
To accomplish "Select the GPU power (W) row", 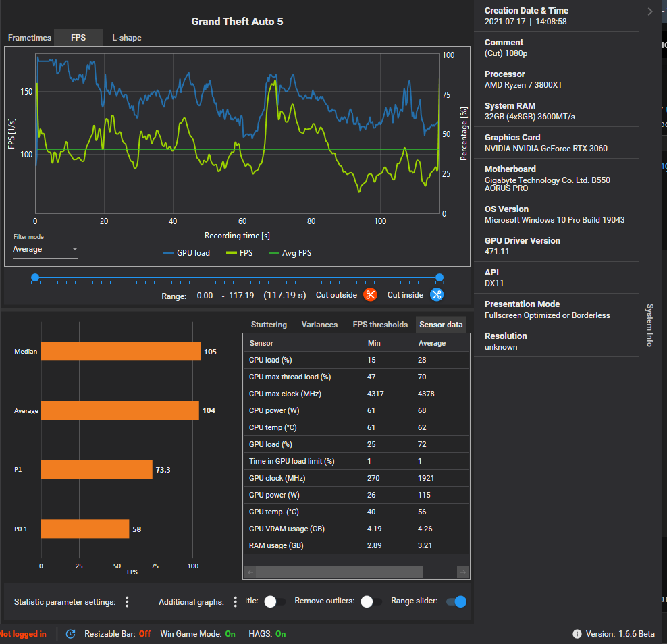I will [x=356, y=495].
